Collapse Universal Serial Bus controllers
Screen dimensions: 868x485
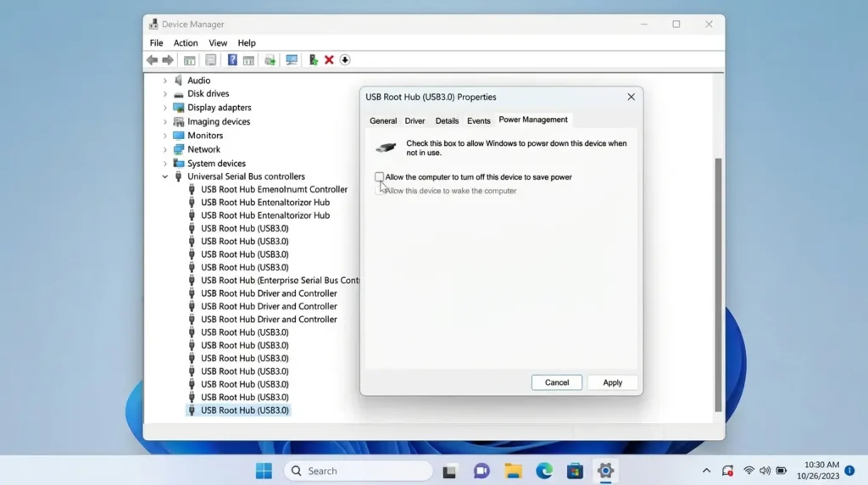pyautogui.click(x=165, y=176)
